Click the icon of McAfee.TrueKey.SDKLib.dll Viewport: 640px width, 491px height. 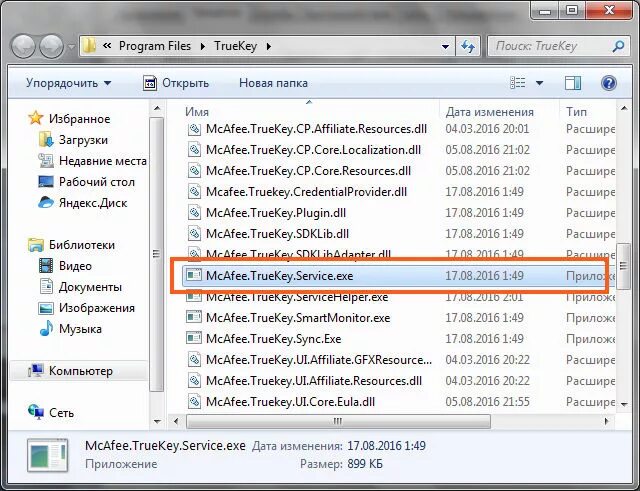click(194, 234)
